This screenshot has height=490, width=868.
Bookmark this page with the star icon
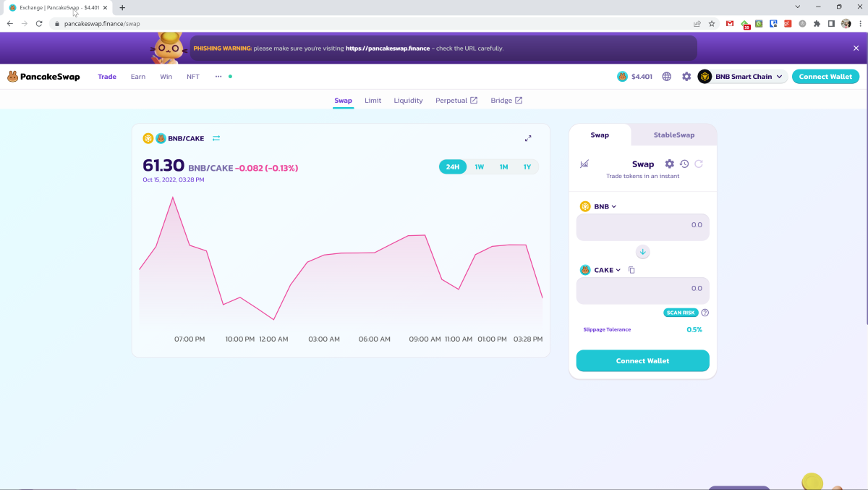pyautogui.click(x=712, y=23)
